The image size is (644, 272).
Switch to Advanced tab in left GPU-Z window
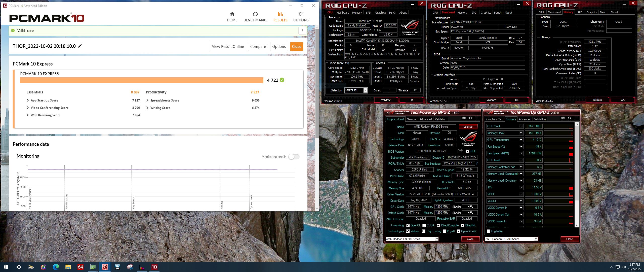click(x=425, y=119)
